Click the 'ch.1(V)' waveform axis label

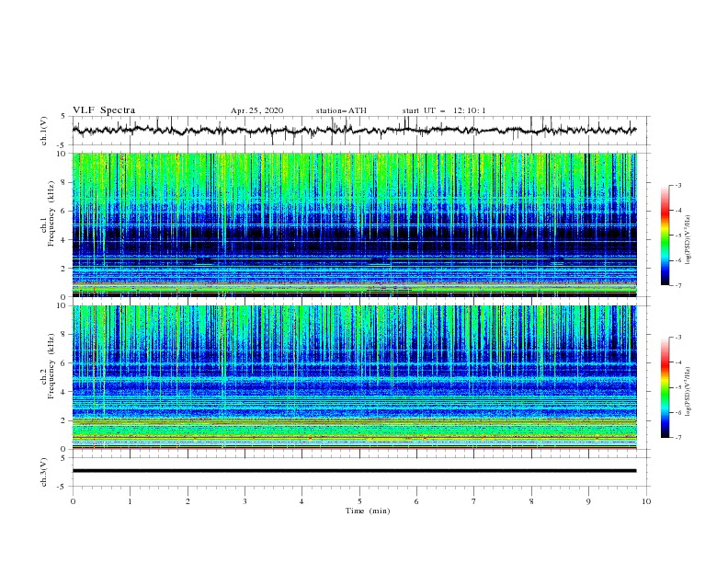coord(44,131)
